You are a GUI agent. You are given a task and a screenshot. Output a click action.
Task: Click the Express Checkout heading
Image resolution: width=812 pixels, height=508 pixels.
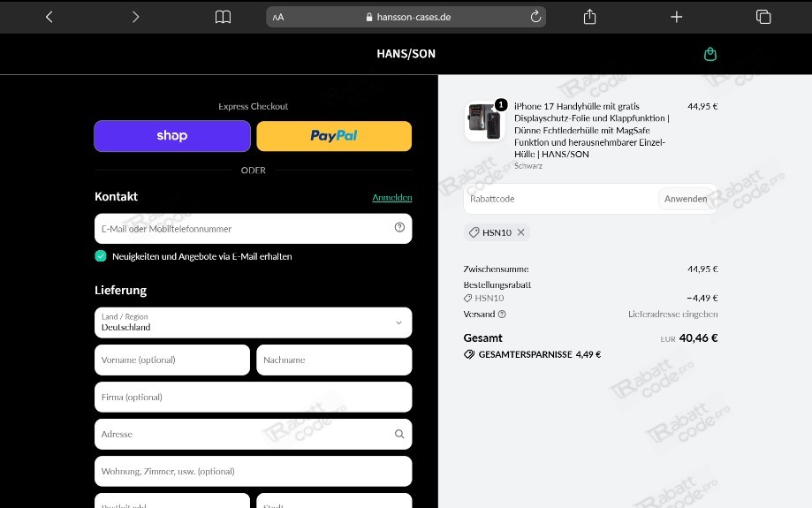click(254, 106)
